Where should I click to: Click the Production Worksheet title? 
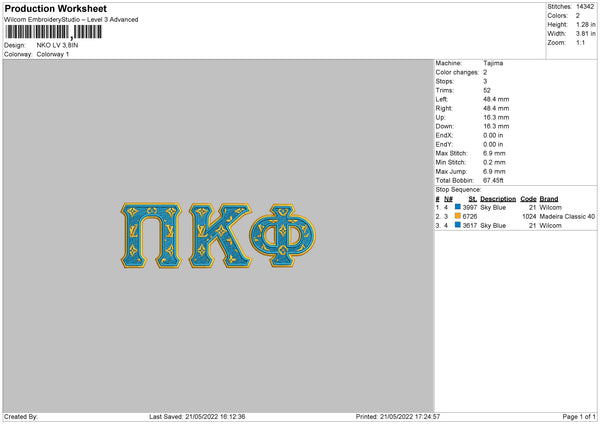(x=55, y=8)
